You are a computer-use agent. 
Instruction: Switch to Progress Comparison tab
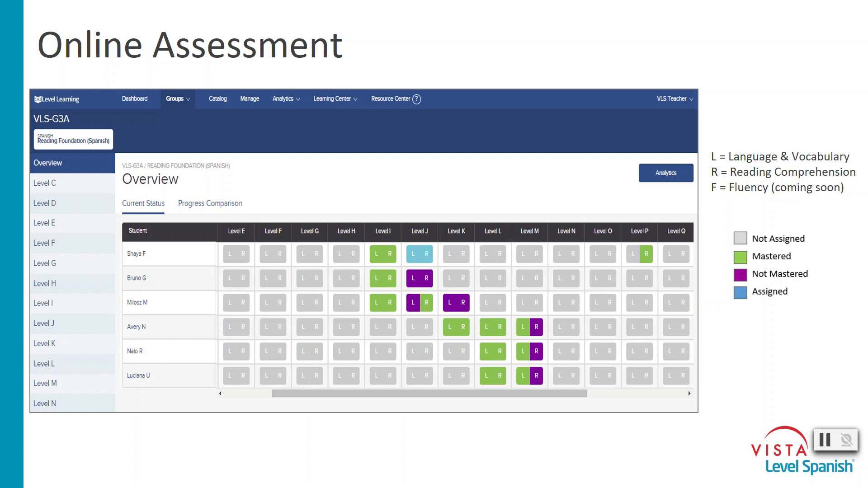tap(210, 203)
